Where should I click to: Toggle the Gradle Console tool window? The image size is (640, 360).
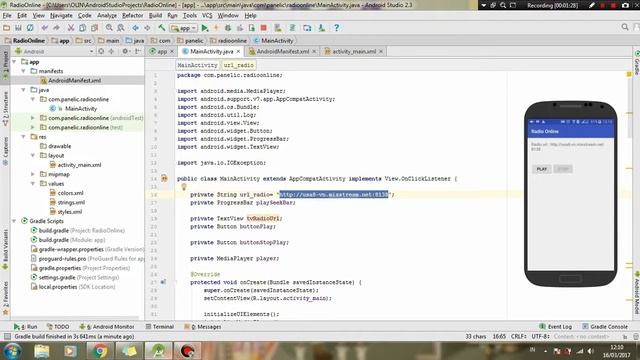(x=605, y=327)
